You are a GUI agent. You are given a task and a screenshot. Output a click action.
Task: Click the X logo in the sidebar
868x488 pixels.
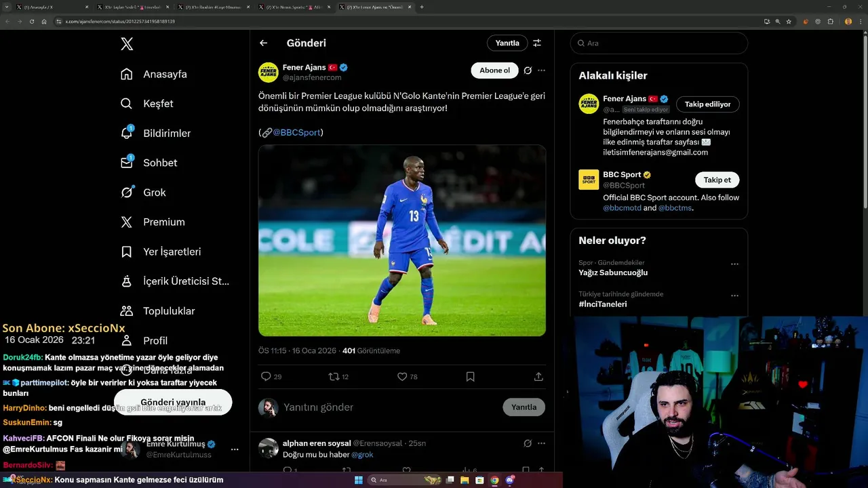tap(127, 44)
